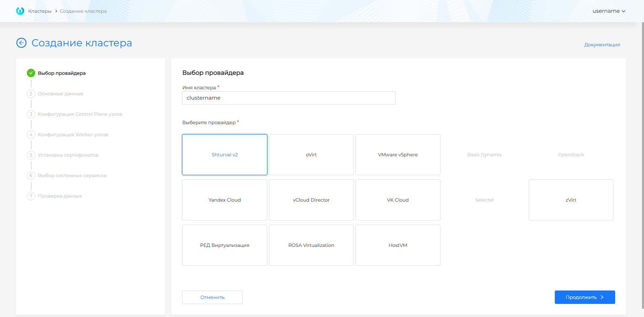
Task: Select the VK Cloud provider card
Action: click(x=398, y=200)
